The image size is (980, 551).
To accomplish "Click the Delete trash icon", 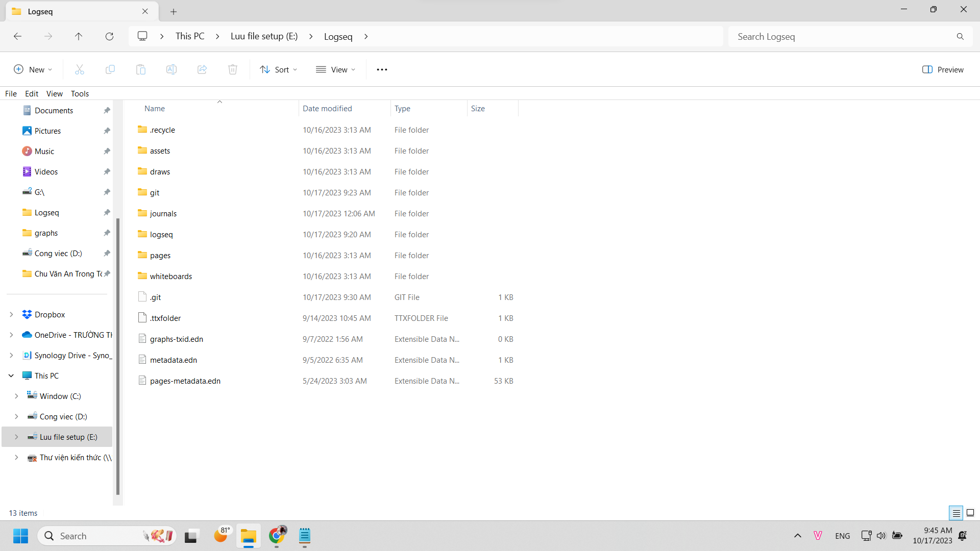I will tap(233, 69).
